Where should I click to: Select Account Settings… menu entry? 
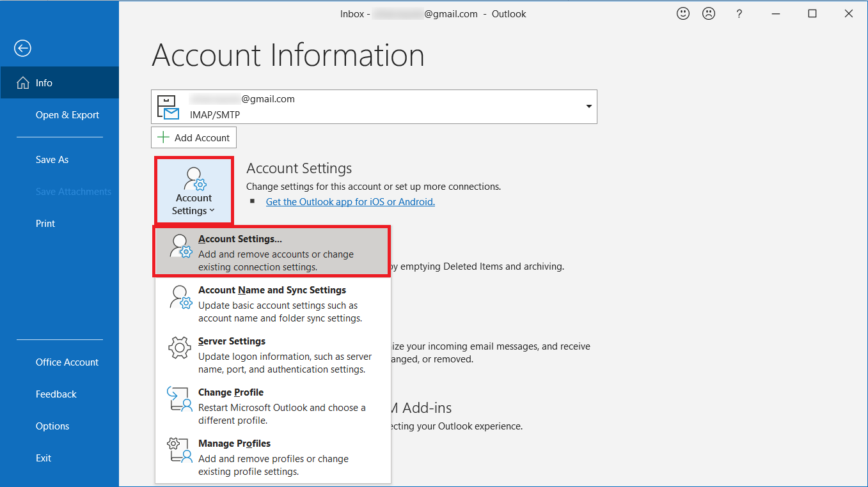click(272, 252)
